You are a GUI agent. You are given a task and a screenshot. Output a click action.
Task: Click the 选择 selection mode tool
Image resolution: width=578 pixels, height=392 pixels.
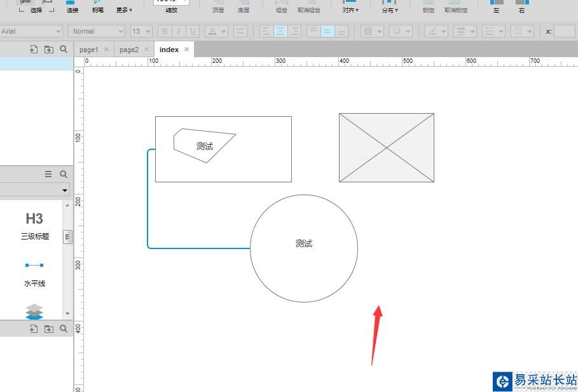36,6
